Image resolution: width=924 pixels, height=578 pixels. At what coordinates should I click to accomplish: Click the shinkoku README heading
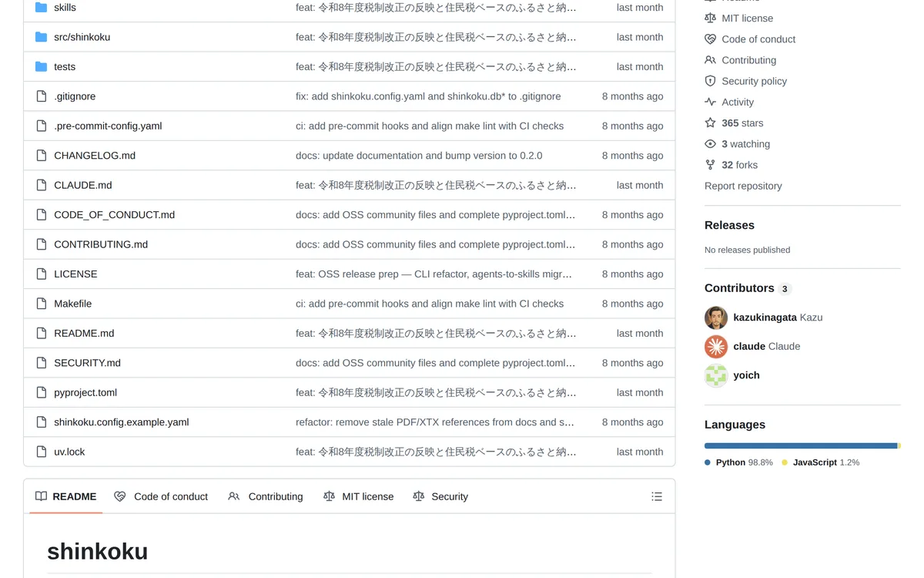click(98, 551)
